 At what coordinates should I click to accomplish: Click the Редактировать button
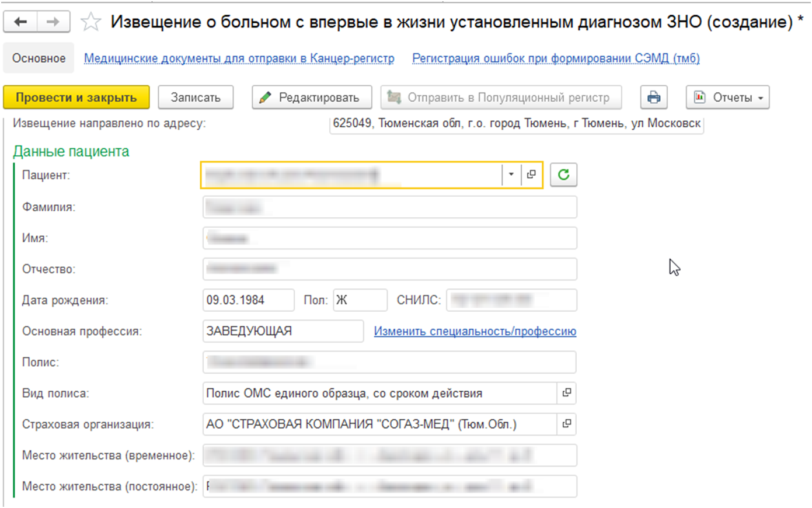[312, 98]
